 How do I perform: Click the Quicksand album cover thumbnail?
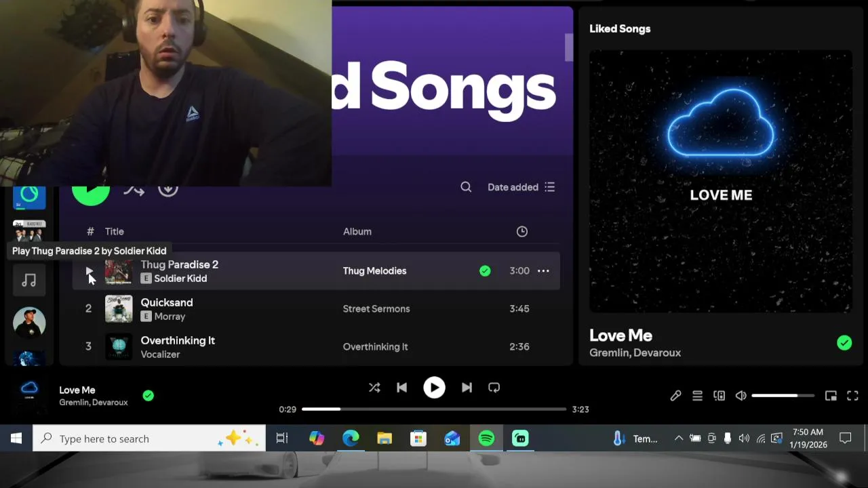[119, 309]
